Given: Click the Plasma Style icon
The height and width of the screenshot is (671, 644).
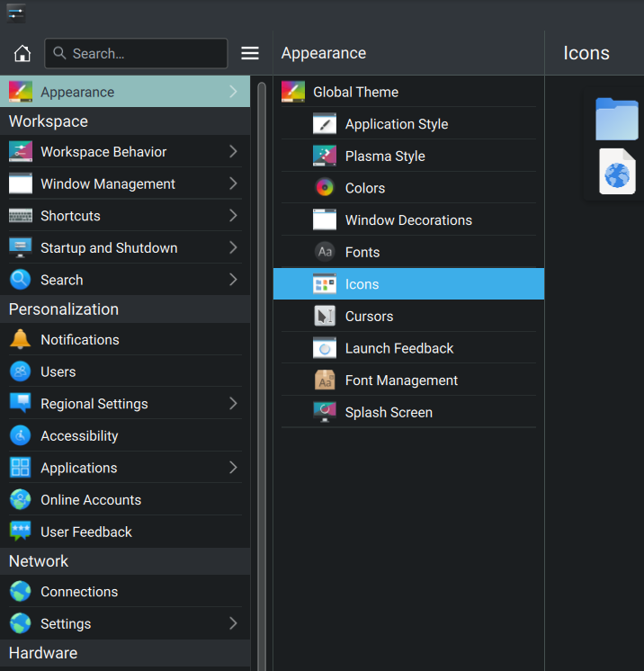Looking at the screenshot, I should coord(325,156).
